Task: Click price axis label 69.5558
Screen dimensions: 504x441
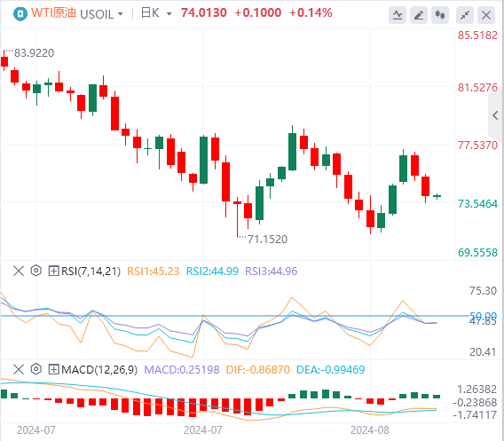Action: coord(477,253)
